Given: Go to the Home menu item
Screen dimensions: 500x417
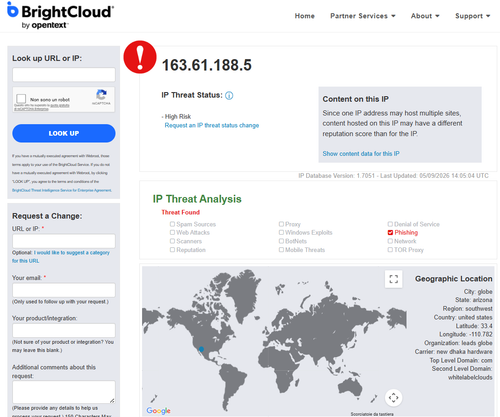Looking at the screenshot, I should [305, 16].
